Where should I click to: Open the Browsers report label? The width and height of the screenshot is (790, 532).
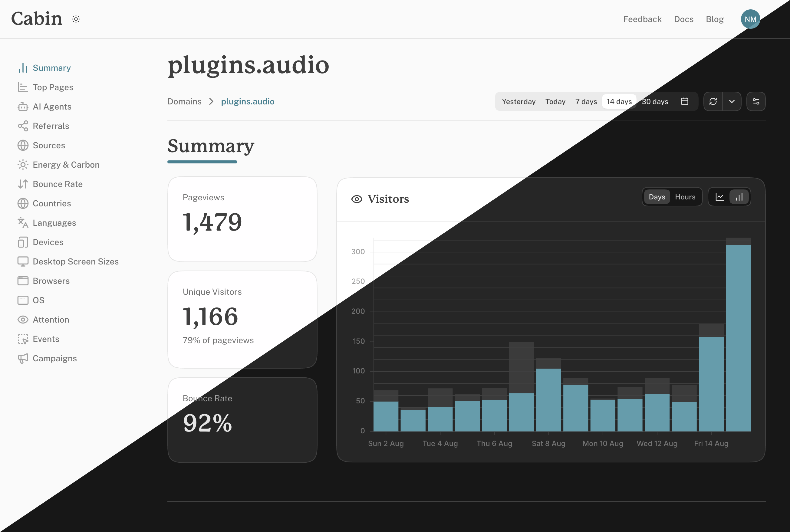(51, 281)
